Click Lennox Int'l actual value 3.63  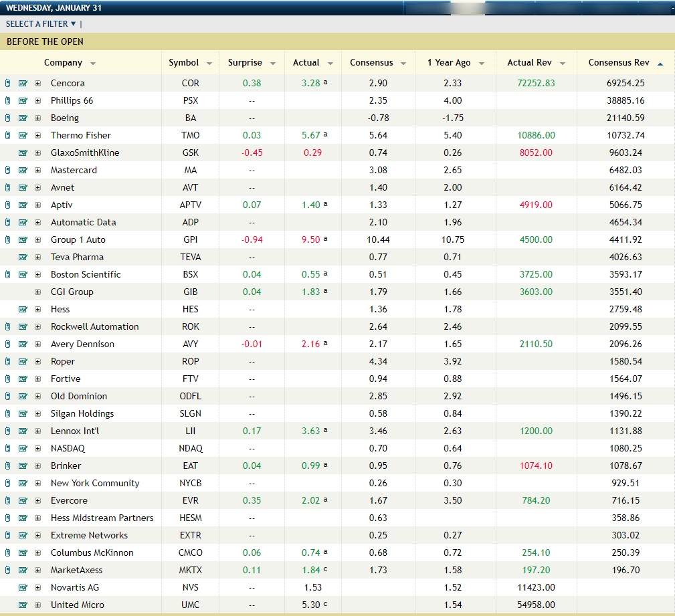coord(310,431)
